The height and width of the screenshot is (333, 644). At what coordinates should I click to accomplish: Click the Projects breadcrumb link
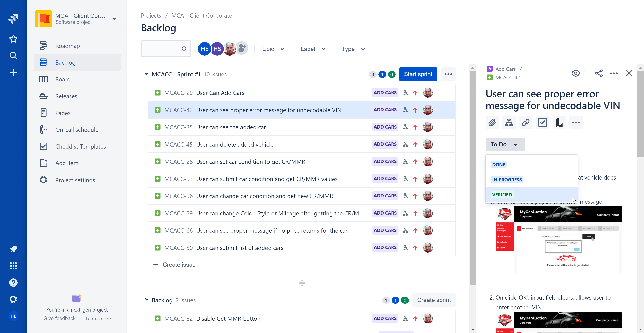click(151, 15)
